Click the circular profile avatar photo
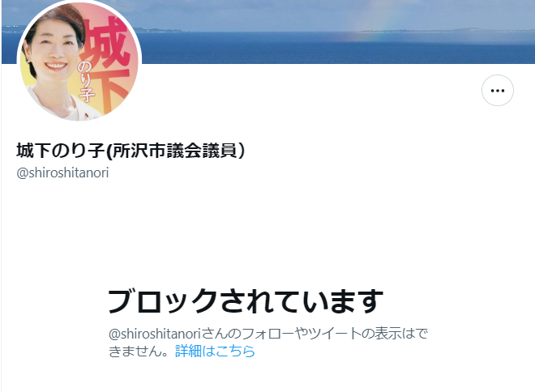The width and height of the screenshot is (535, 392). click(79, 60)
